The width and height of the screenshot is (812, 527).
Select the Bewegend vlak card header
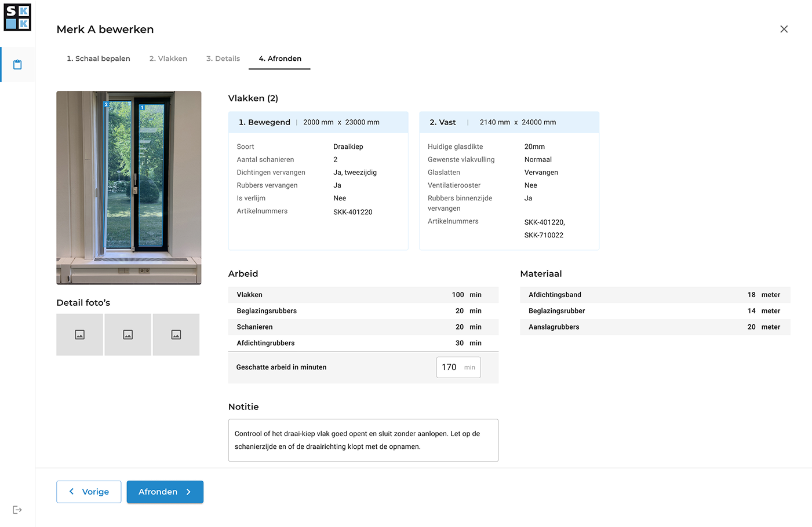(318, 122)
